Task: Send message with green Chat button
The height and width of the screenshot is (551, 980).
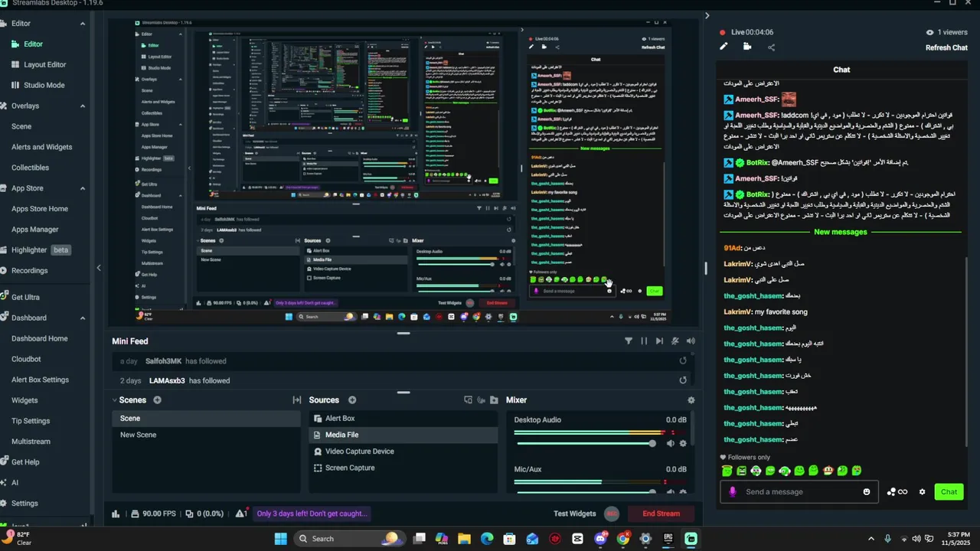Action: click(949, 492)
